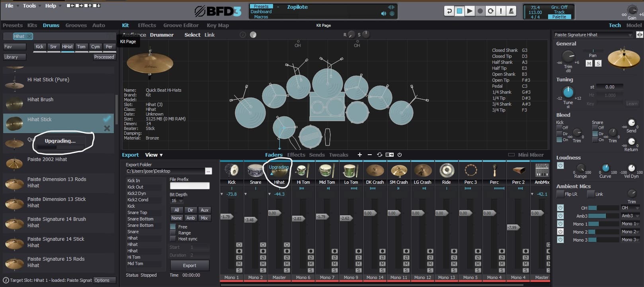The image size is (644, 287).
Task: Open the Bit Depth 16 dropdown
Action: click(x=177, y=201)
